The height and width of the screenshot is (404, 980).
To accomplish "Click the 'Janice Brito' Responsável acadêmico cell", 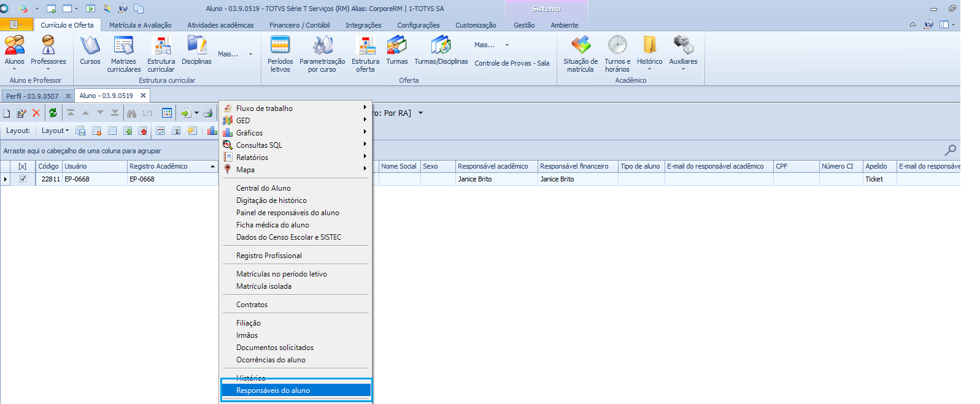I will [x=496, y=179].
